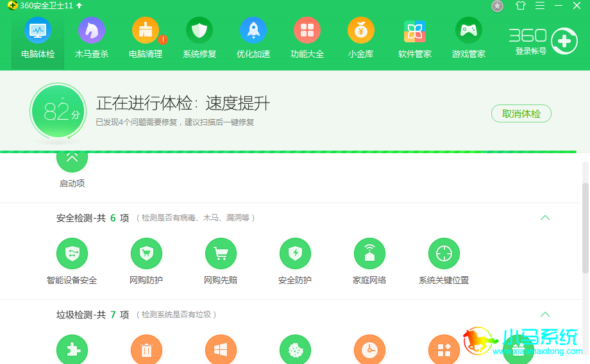Image resolution: width=590 pixels, height=364 pixels.
Task: Select 智能设备安全 icon
Action: (72, 253)
